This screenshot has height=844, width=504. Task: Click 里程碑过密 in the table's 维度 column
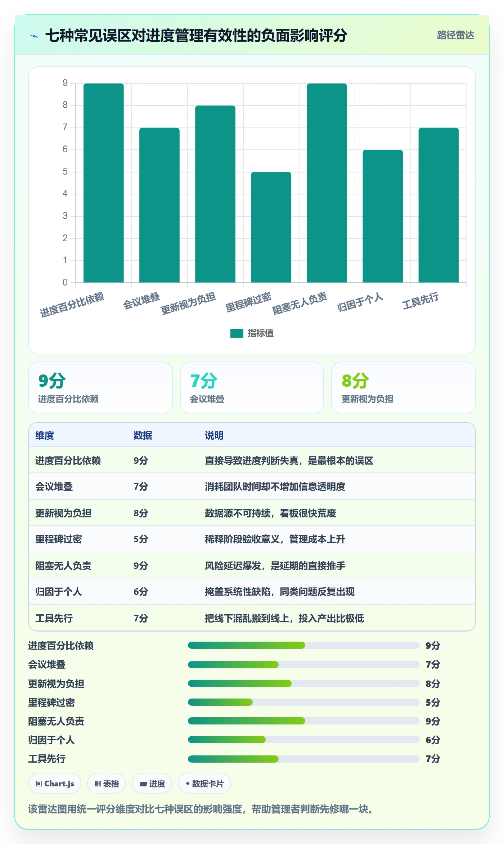click(x=59, y=539)
